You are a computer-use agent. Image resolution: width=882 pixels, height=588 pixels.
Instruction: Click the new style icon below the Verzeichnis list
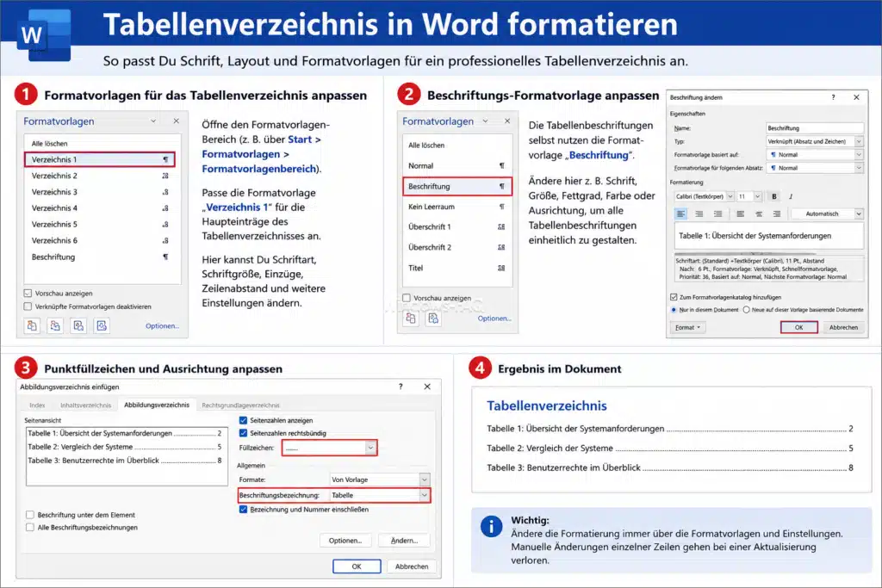32,325
